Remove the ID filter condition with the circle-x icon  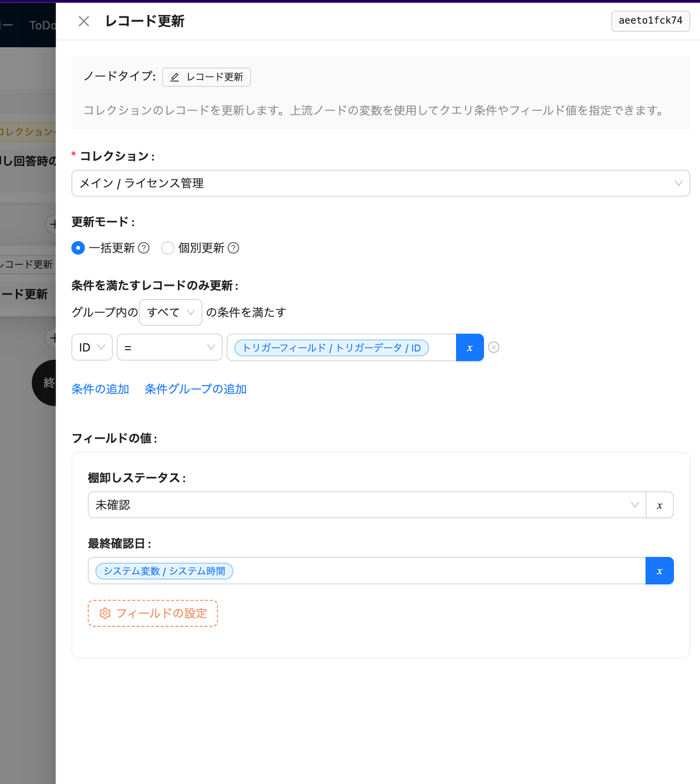pos(494,347)
